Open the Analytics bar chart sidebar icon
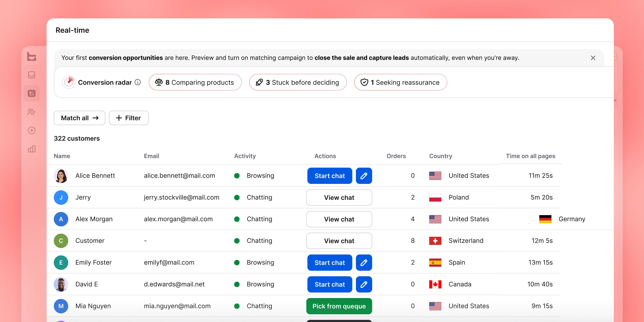The width and height of the screenshot is (644, 322). pos(31,149)
